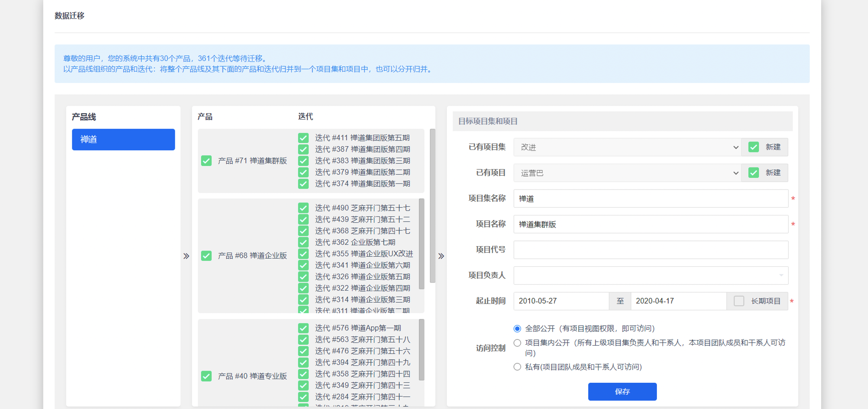Uncheck 新建 checkbox beside 已有项目集

pyautogui.click(x=753, y=147)
